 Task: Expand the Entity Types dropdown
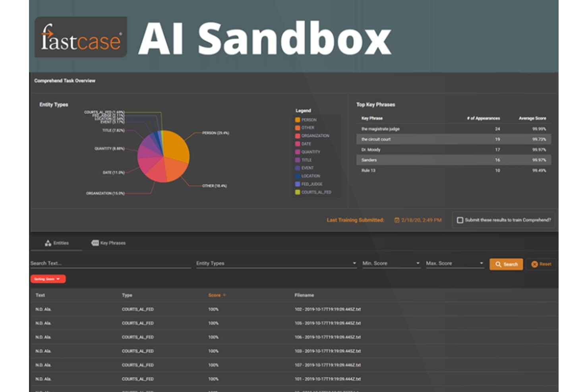point(277,263)
